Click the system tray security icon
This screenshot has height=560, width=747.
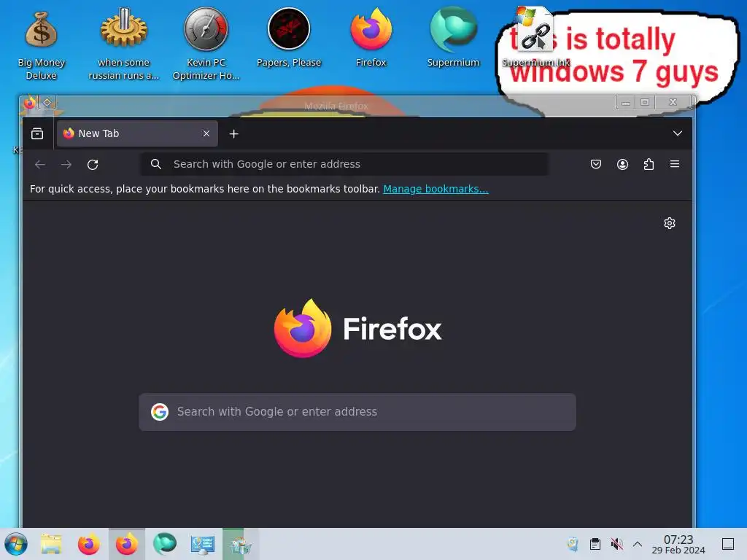click(x=573, y=544)
